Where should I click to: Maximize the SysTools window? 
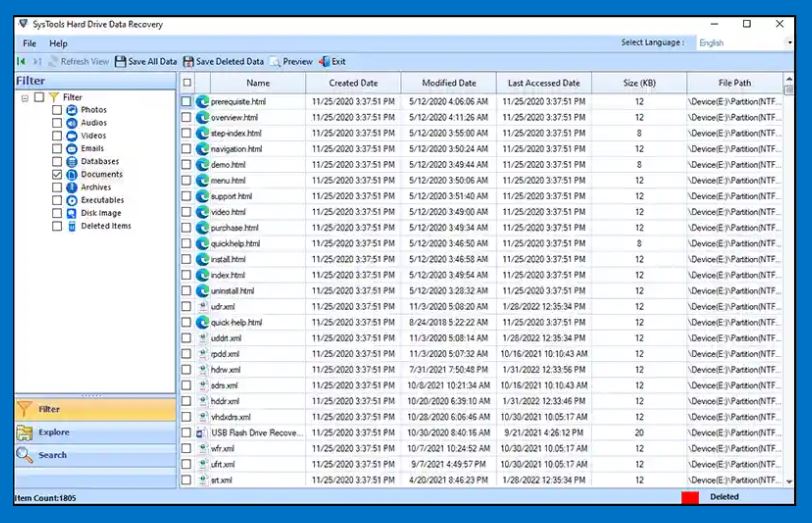point(747,24)
